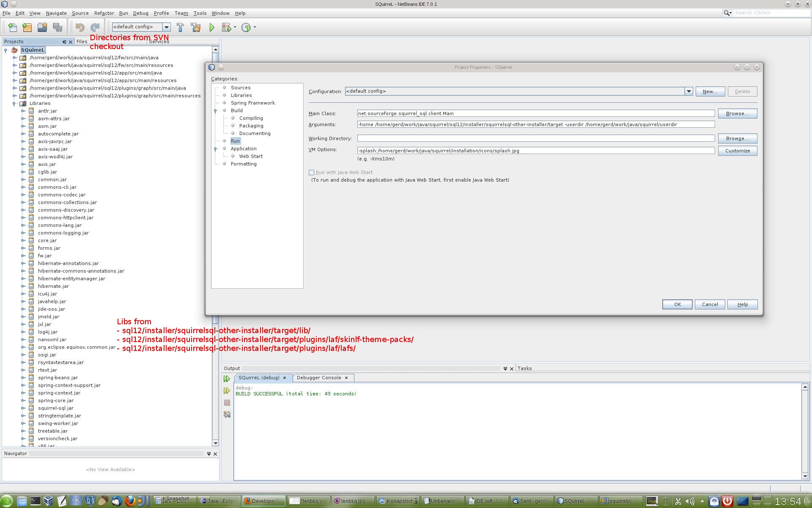Viewport: 812px width, 508px height.
Task: Confirm Project Properties with the OK button
Action: pyautogui.click(x=677, y=304)
